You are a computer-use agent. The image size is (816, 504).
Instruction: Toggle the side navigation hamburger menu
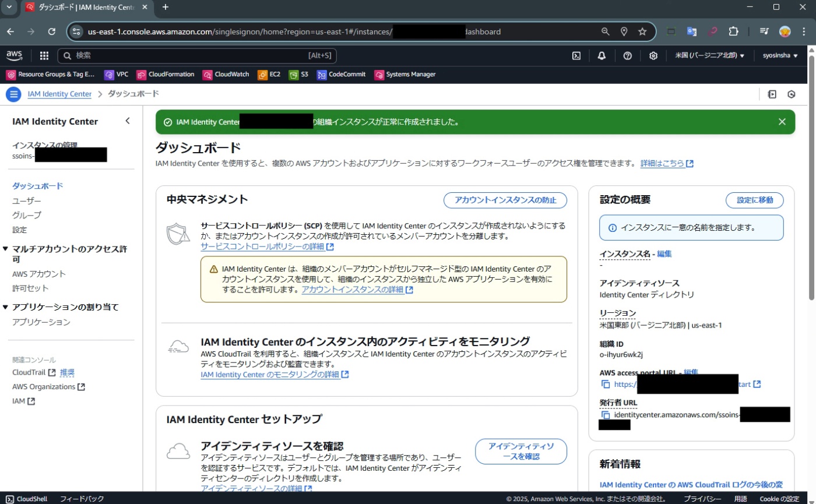coord(13,94)
